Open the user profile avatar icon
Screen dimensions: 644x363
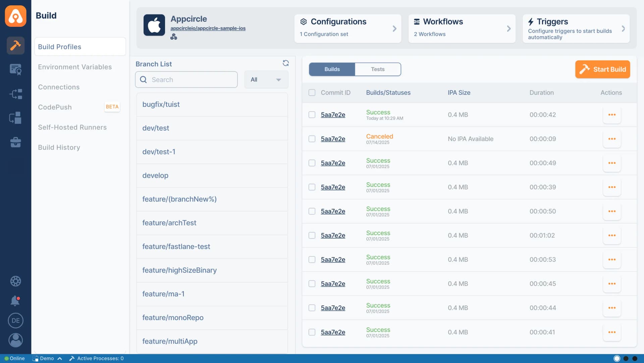[15, 340]
